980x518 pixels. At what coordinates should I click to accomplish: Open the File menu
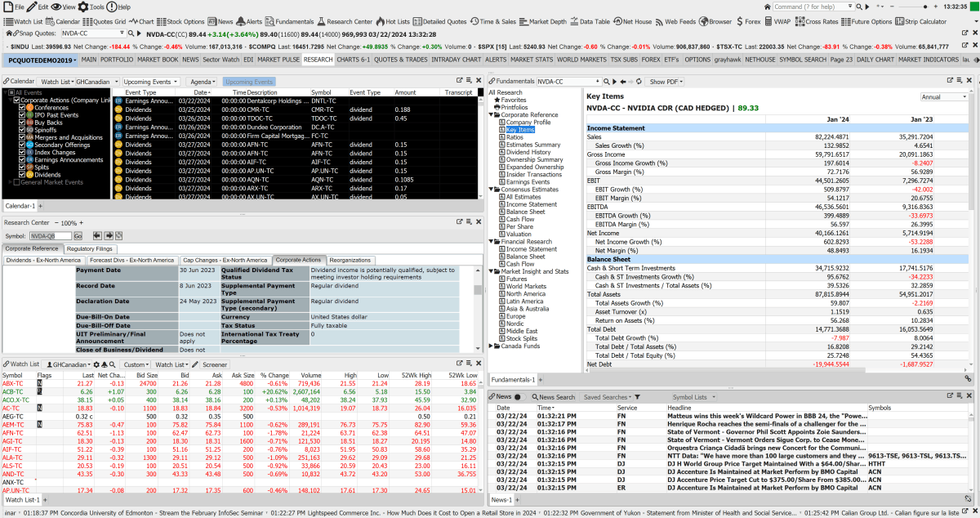(15, 7)
